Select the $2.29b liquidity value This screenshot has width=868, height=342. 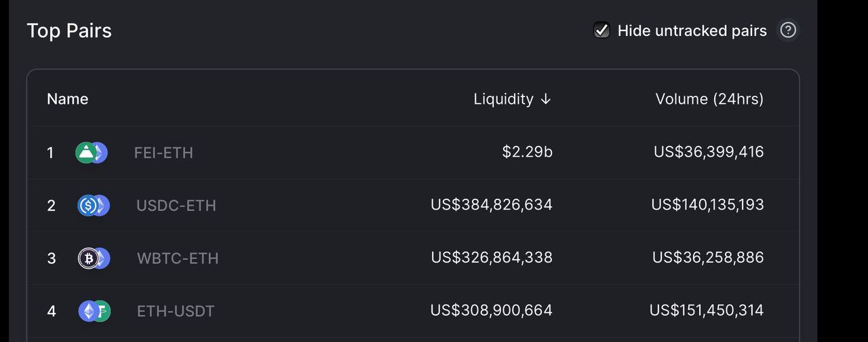pos(527,151)
